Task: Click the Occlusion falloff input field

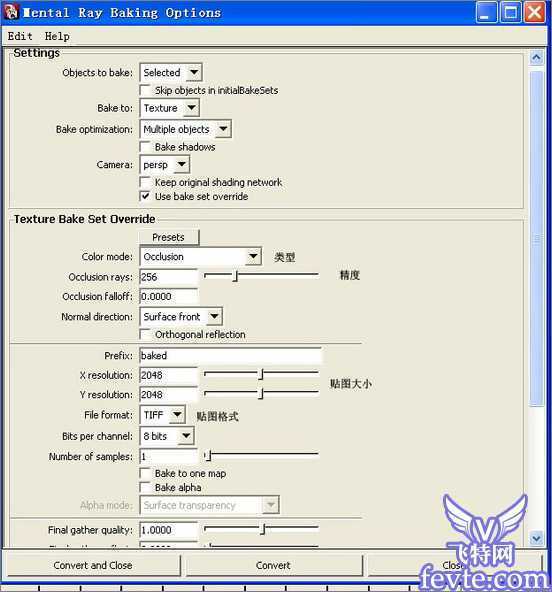Action: 169,296
